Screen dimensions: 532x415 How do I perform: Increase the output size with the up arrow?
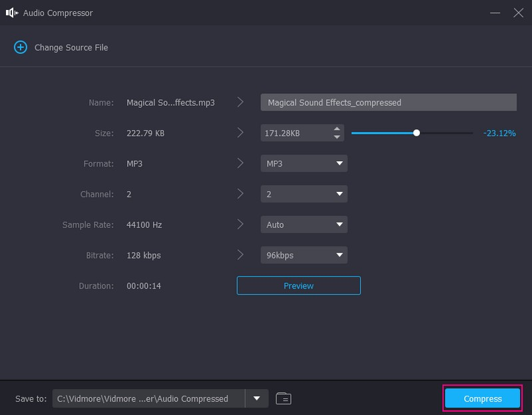[x=337, y=129]
